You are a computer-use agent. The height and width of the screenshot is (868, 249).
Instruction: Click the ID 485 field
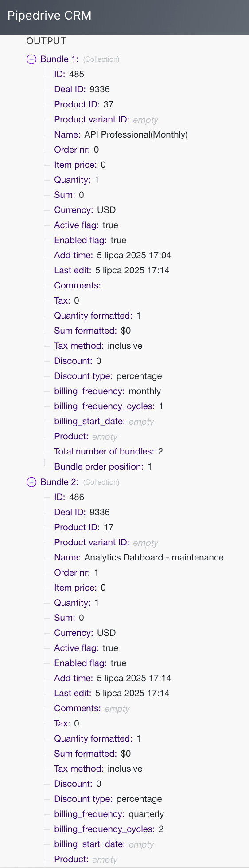tap(69, 74)
